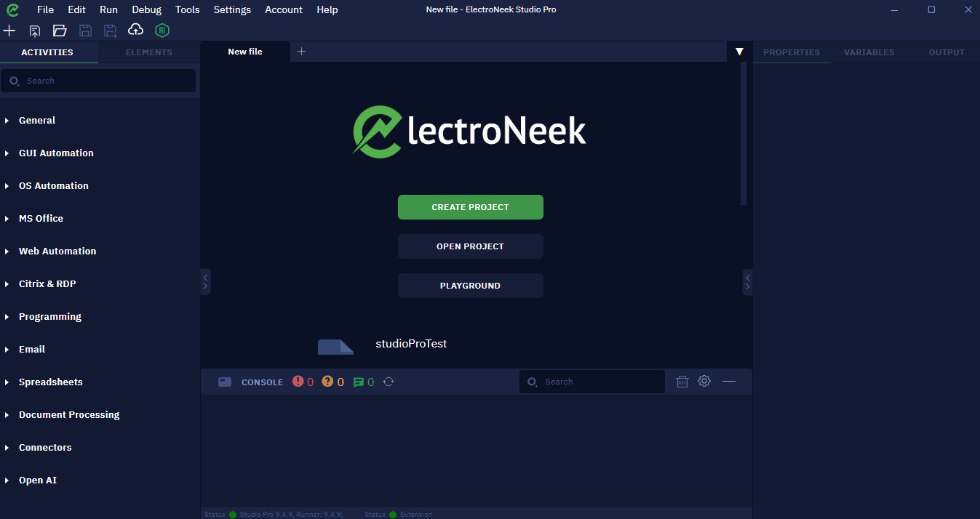This screenshot has width=980, height=519.
Task: Click the console refresh arrows icon
Action: point(389,382)
